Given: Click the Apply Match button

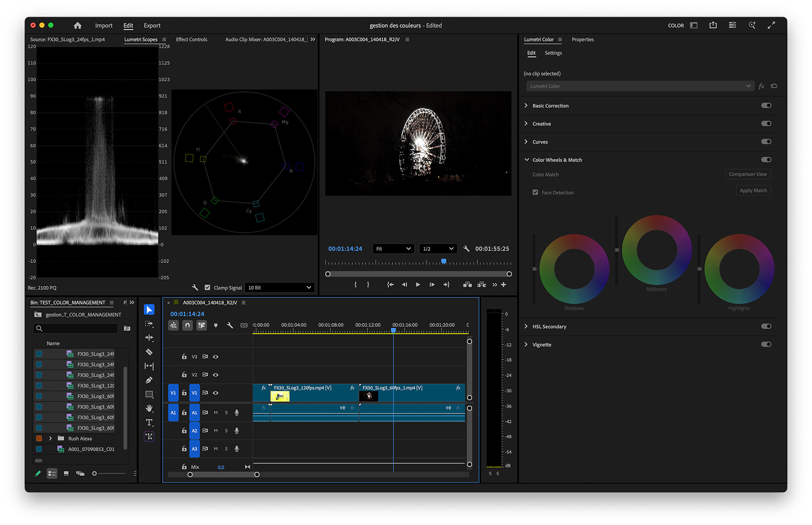Looking at the screenshot, I should tap(753, 191).
